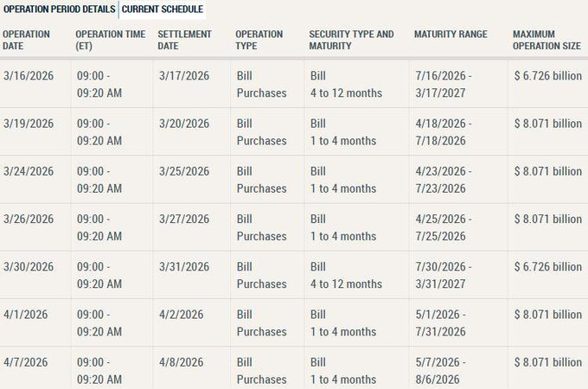Image resolution: width=588 pixels, height=389 pixels.
Task: Click the Operation Date column header
Action: (26, 40)
